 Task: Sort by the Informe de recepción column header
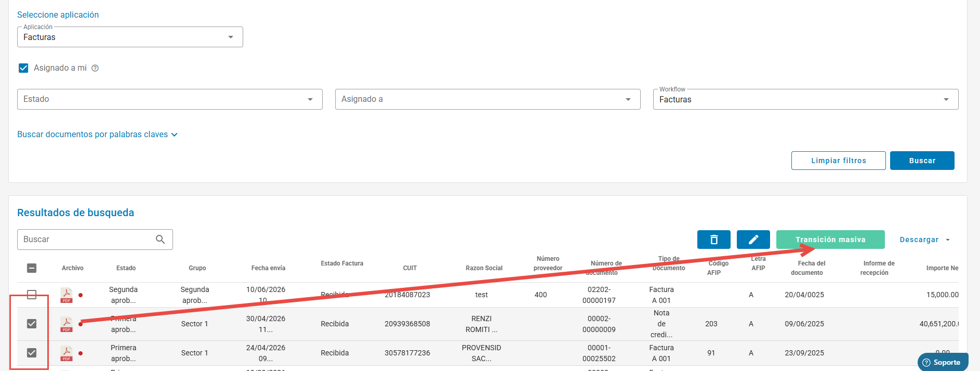[x=877, y=268]
